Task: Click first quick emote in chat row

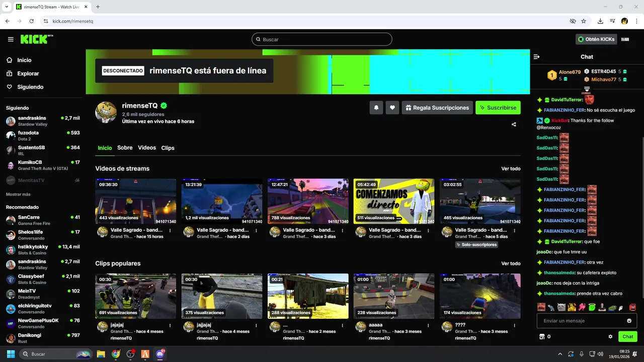Action: [541, 307]
